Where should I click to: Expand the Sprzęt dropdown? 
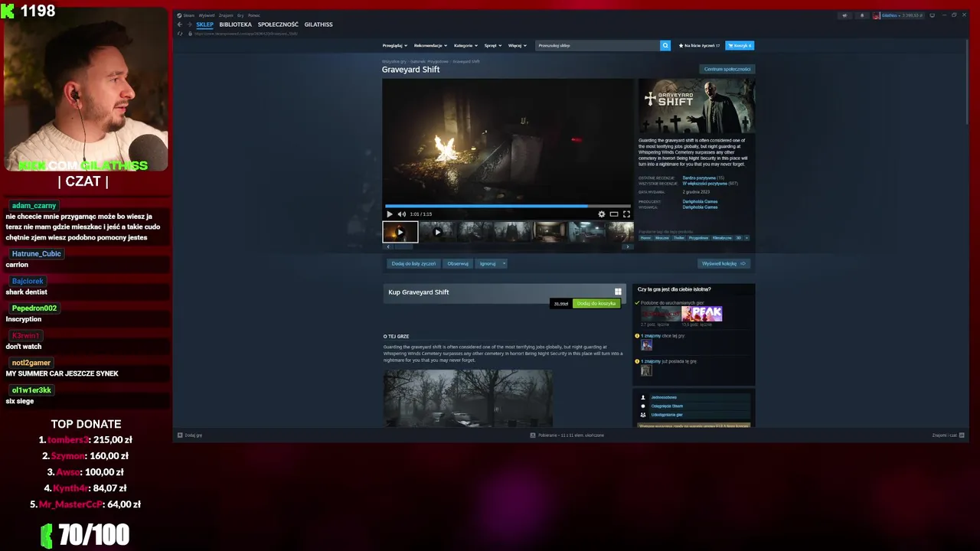(x=492, y=45)
